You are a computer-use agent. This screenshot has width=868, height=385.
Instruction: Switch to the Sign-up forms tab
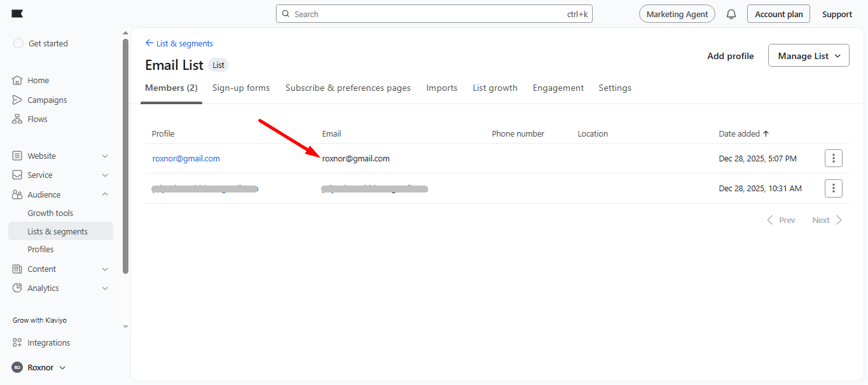[241, 88]
